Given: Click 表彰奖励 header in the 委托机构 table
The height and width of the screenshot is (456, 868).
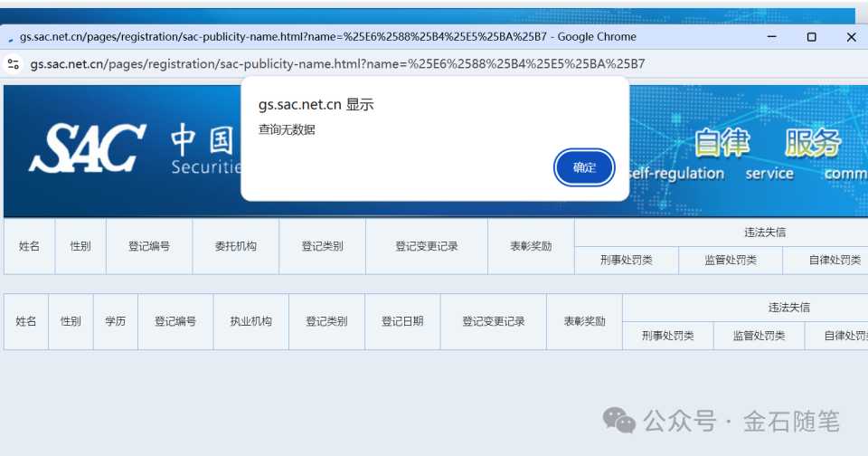Looking at the screenshot, I should tap(531, 247).
